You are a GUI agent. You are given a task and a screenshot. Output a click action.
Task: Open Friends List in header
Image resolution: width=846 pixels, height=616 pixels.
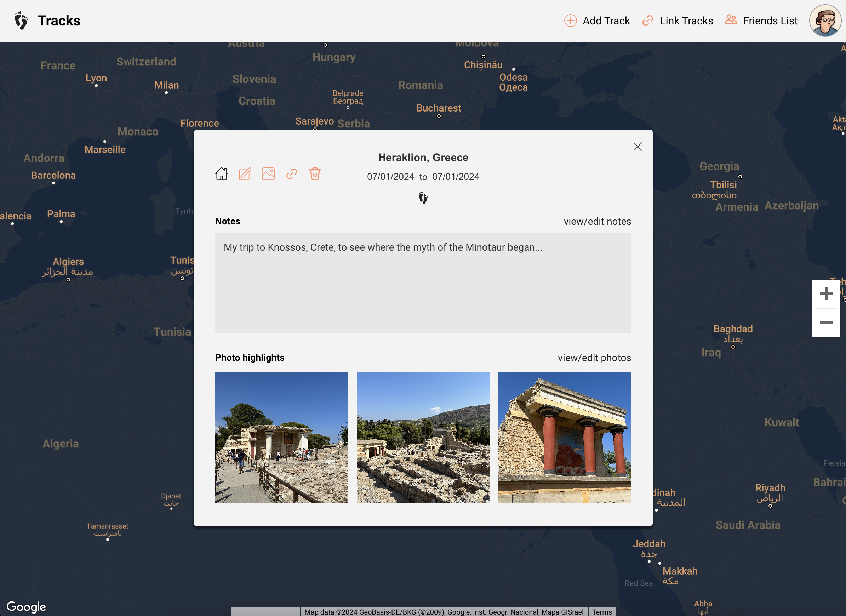click(x=761, y=21)
